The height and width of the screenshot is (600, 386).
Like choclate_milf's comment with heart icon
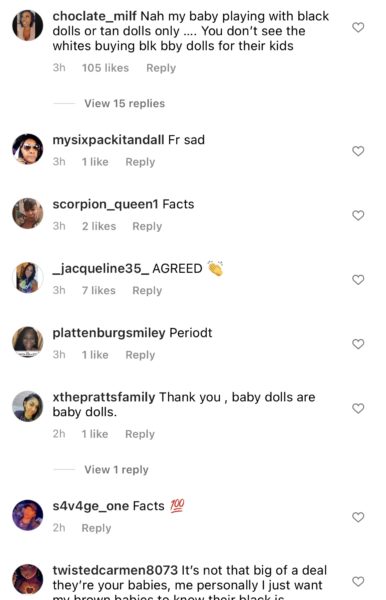tap(358, 27)
